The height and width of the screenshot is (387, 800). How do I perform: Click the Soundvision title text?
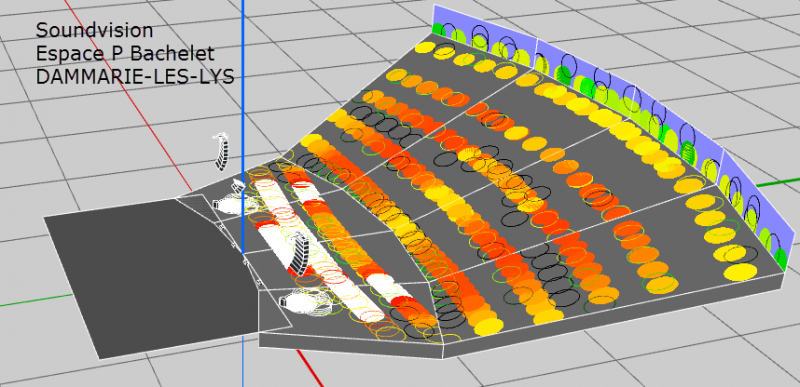pyautogui.click(x=94, y=31)
